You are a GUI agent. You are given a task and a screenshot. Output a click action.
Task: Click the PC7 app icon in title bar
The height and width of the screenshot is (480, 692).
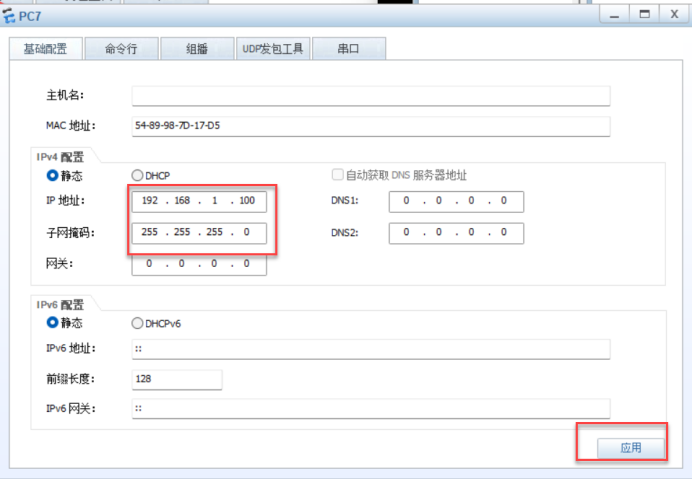[10, 15]
